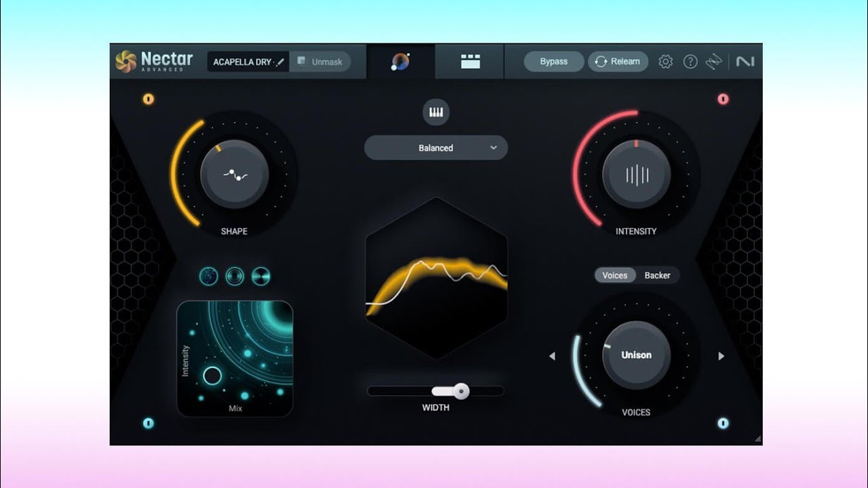Screen dimensions: 868x488
Task: Click the Relearn button
Action: point(618,62)
